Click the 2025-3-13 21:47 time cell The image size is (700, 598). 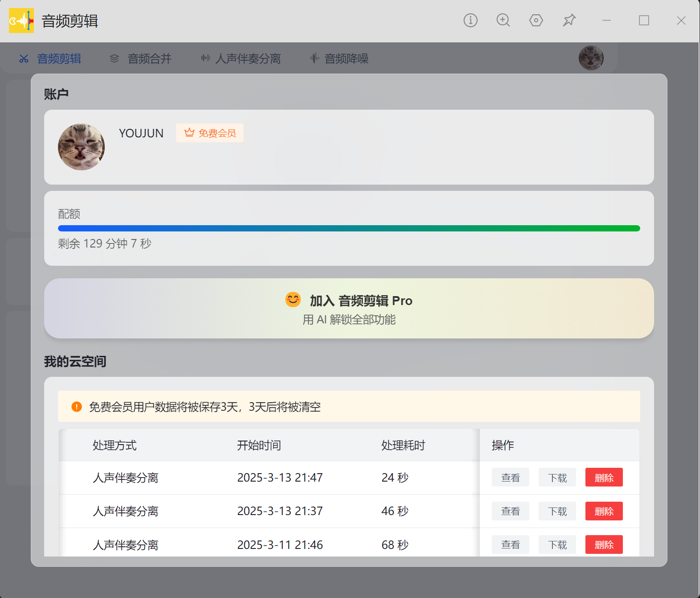tap(280, 478)
